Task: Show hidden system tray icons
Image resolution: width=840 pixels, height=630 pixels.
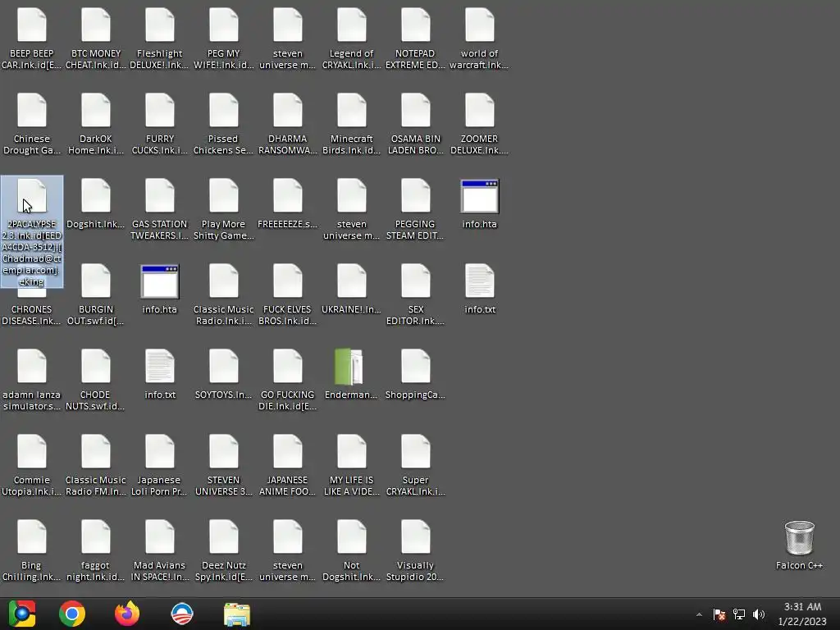Action: tap(699, 614)
